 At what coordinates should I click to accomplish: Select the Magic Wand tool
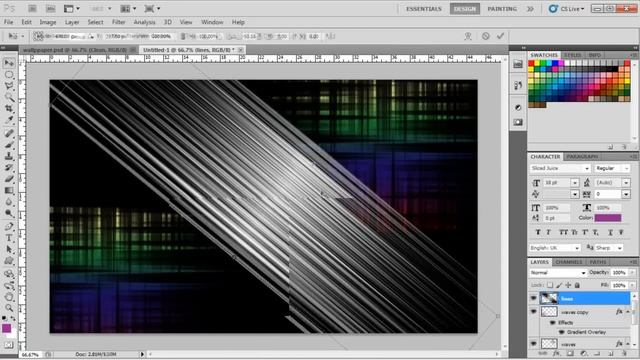coord(9,97)
